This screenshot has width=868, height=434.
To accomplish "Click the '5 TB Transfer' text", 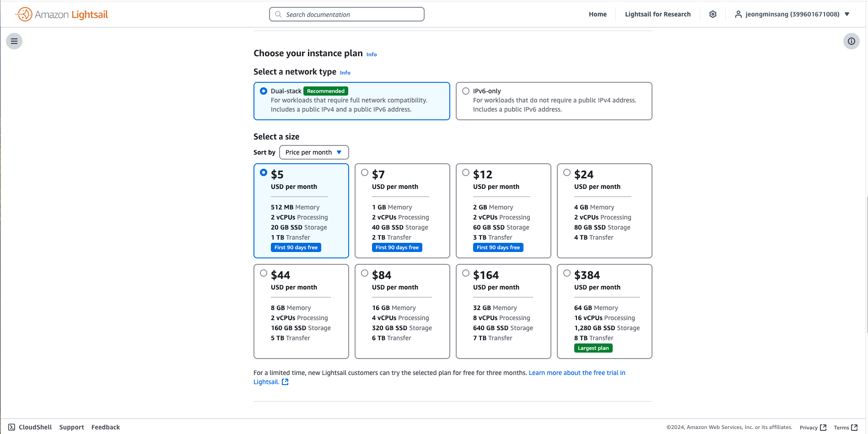I will (291, 338).
